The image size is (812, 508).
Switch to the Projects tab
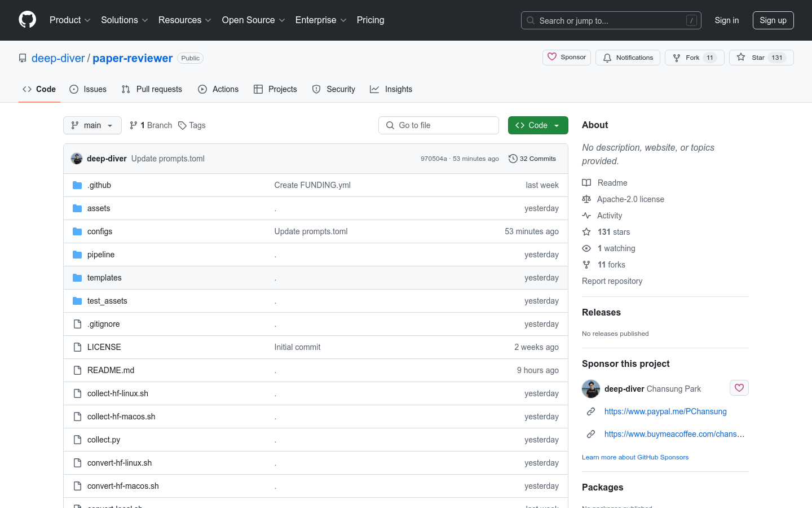pos(275,89)
